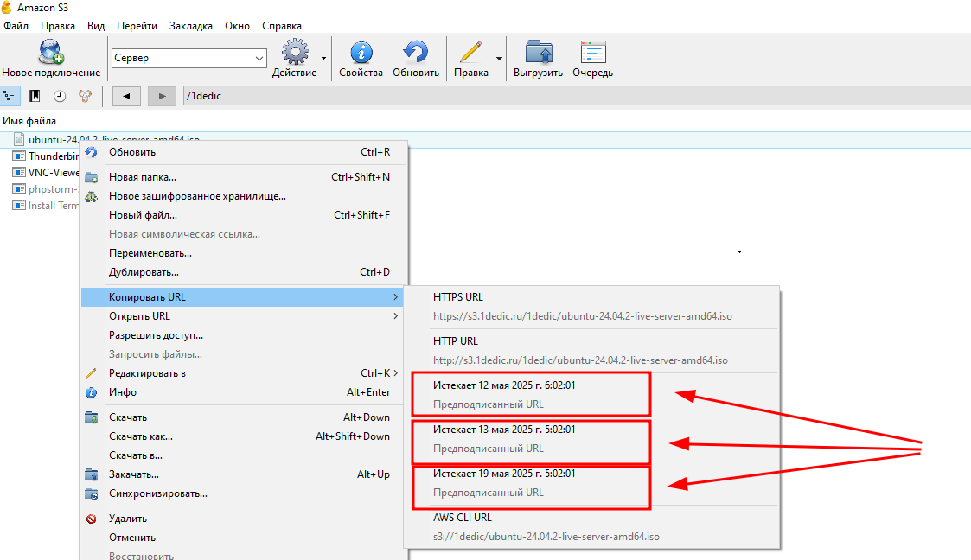Click the Обновить refresh toolbar icon

[x=416, y=52]
